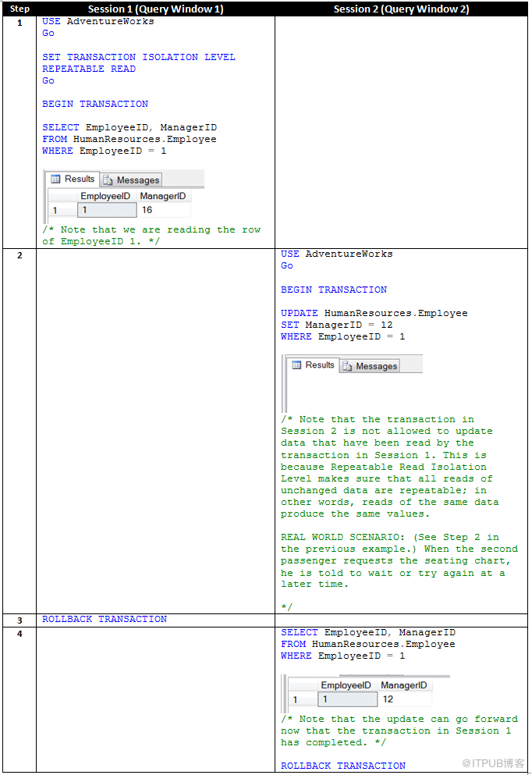Select the EmployeeID column header in Step 1 grid
Screen dimensions: 532x775
click(x=105, y=196)
